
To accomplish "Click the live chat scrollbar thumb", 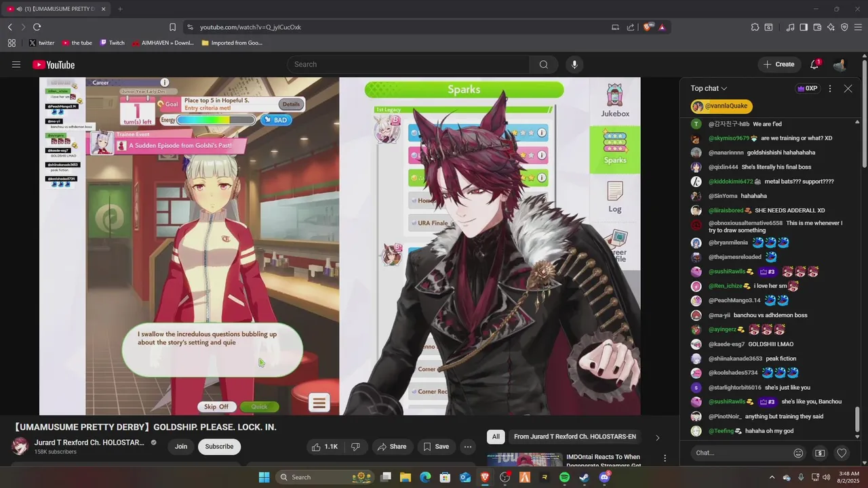I will point(858,419).
